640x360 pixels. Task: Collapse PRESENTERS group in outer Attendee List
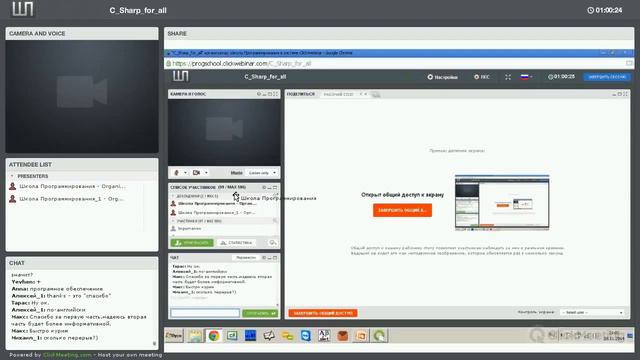click(12, 176)
